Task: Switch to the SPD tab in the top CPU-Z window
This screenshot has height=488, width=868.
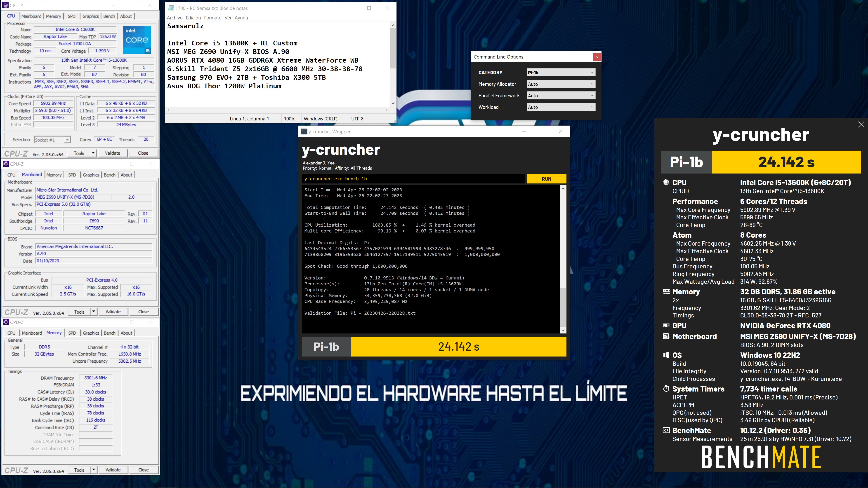Action: click(71, 16)
